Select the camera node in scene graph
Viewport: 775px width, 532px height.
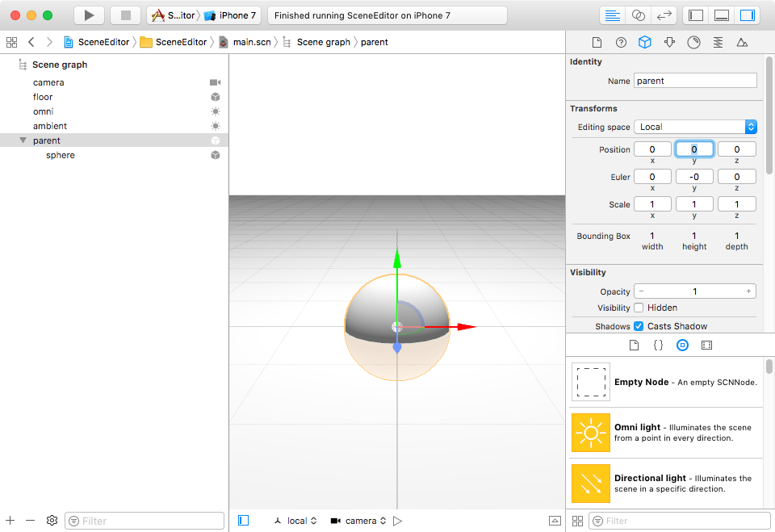coord(114,82)
